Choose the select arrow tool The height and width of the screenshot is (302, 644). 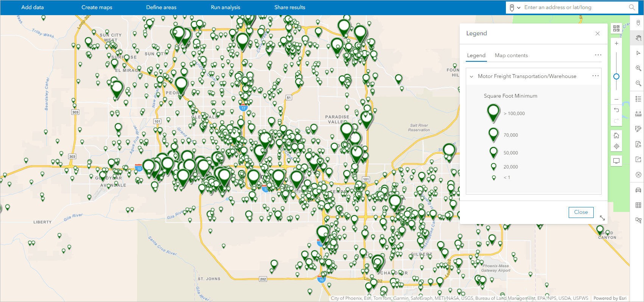638,53
